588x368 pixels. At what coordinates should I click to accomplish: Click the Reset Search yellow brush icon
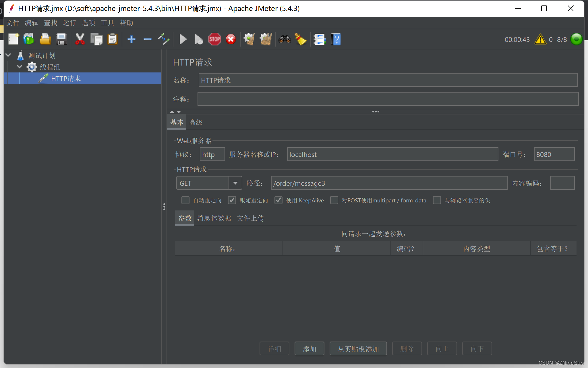(x=301, y=39)
